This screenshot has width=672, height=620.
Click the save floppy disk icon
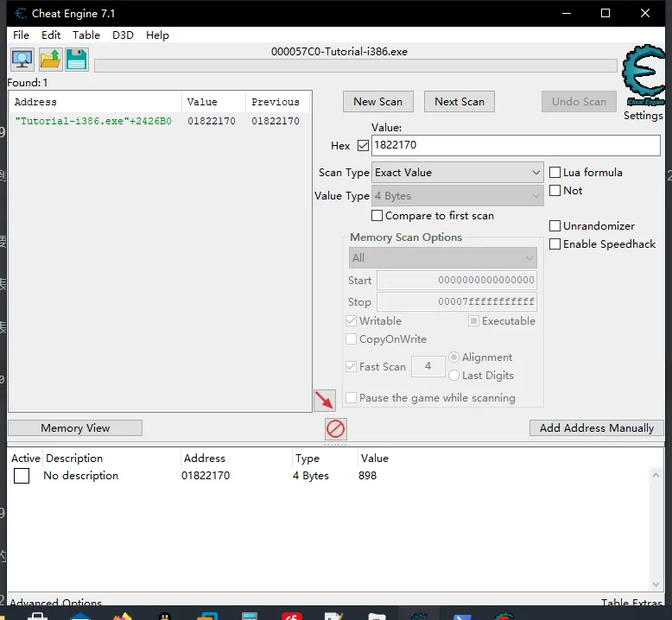click(77, 60)
